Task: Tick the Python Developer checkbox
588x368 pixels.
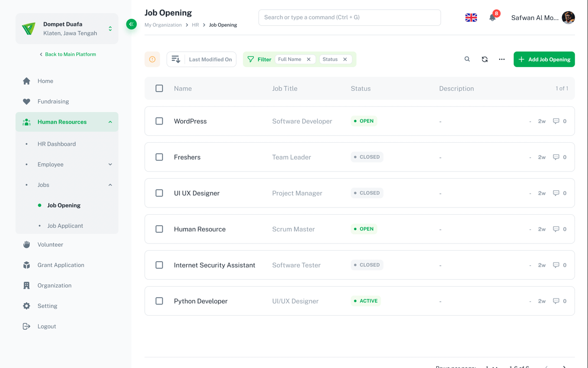Action: [x=159, y=301]
